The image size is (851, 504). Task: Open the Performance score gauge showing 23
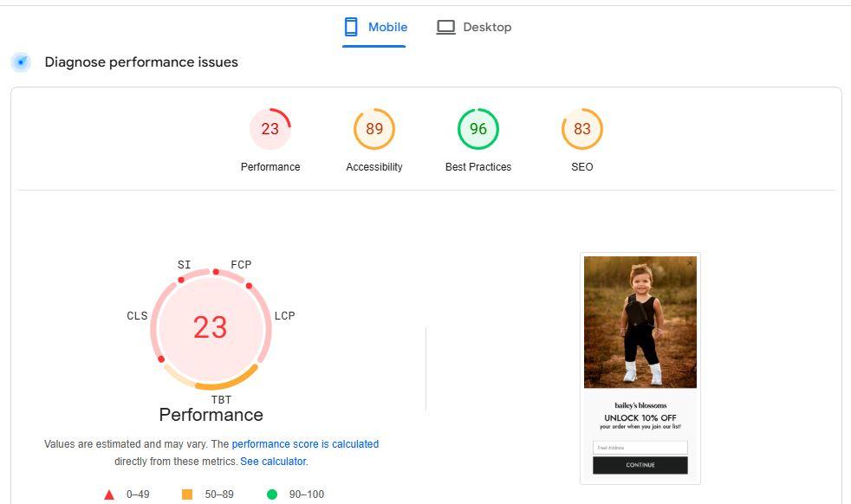click(x=270, y=129)
